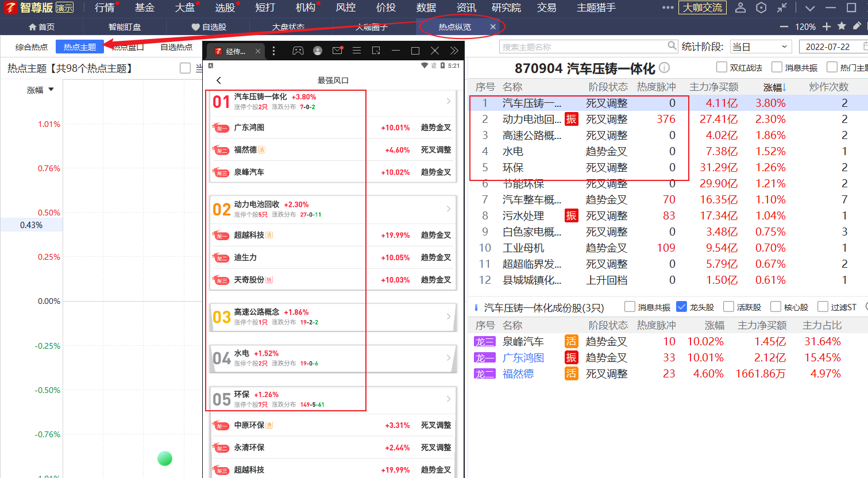Open the hexagon settings icon in title bar

click(761, 7)
